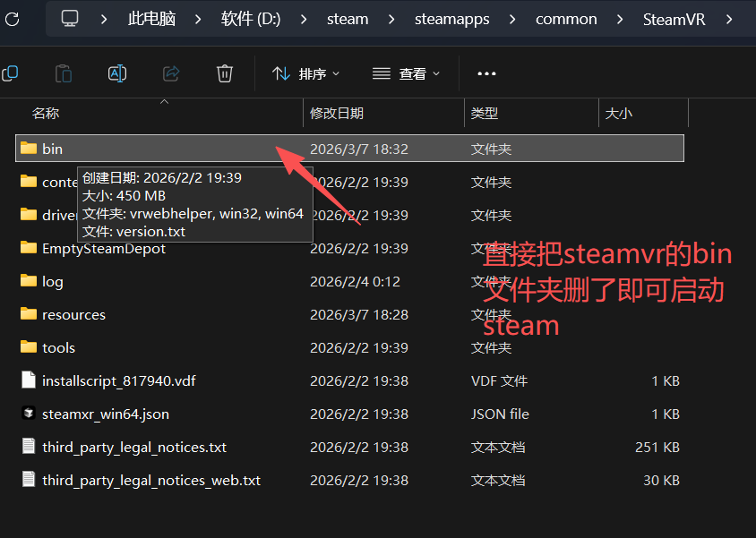
Task: Open the 查看 view dropdown
Action: [407, 73]
